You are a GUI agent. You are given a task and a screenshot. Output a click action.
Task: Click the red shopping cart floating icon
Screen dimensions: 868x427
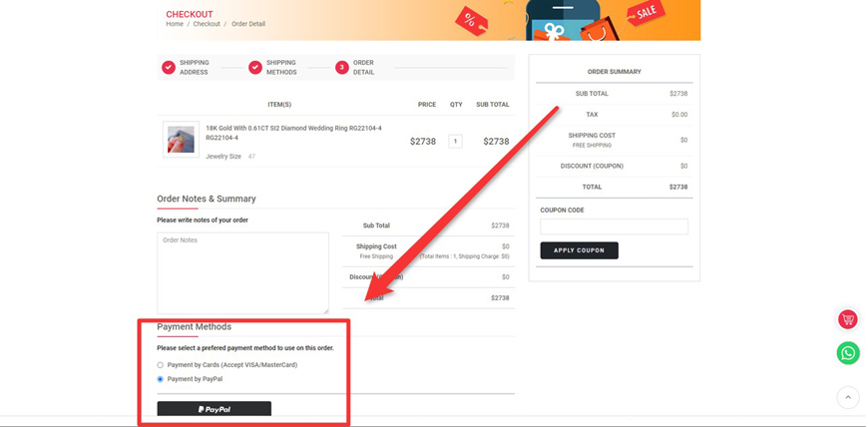coord(847,319)
